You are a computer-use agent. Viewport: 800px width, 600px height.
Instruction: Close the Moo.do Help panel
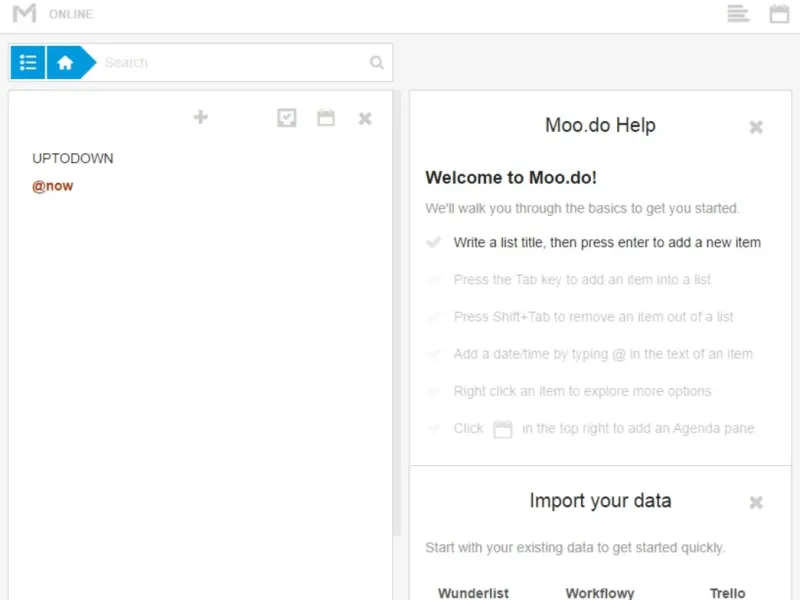(x=756, y=127)
